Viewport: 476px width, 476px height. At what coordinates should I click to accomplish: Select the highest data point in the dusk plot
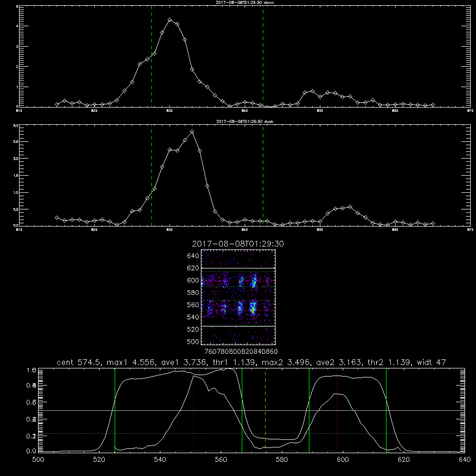click(x=192, y=132)
